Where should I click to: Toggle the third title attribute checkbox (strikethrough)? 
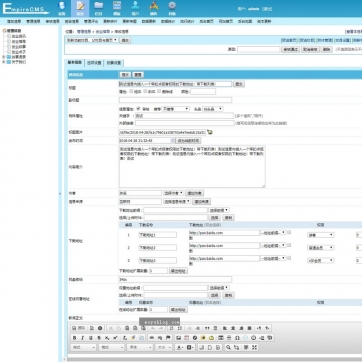159,91
